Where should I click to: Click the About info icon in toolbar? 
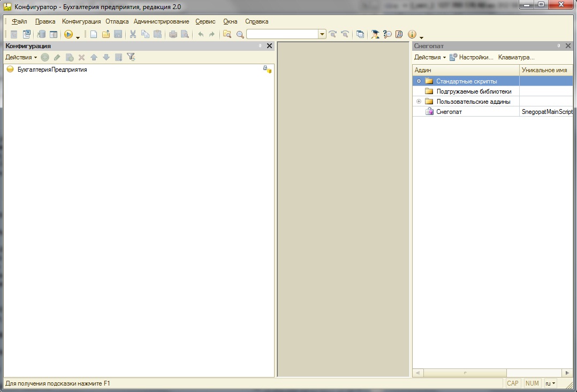click(x=412, y=34)
